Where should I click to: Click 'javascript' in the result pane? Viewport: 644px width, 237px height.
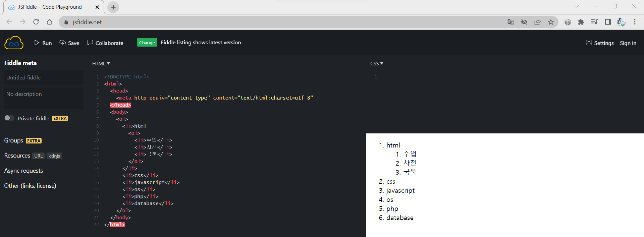pyautogui.click(x=400, y=190)
